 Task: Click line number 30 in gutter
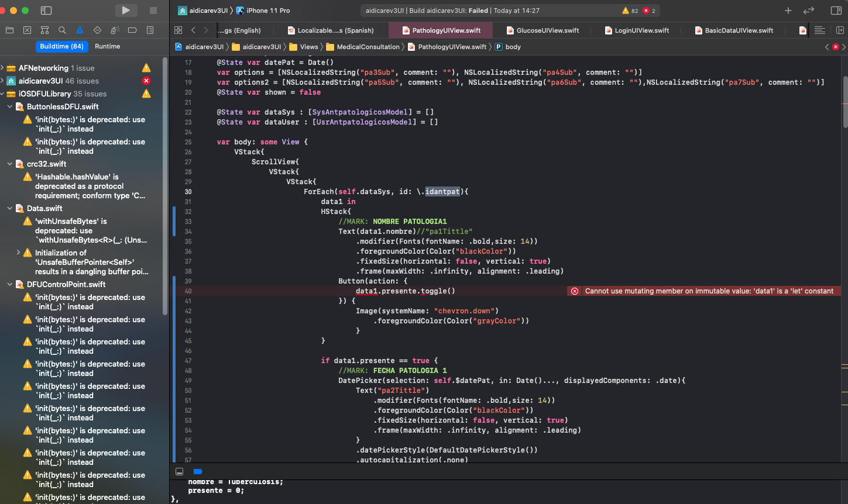(x=188, y=192)
